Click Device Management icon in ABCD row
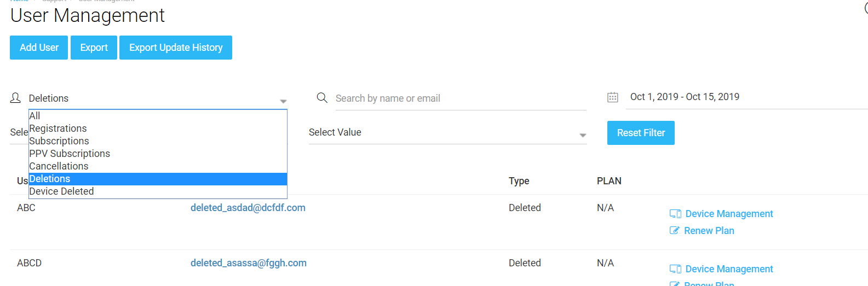Image resolution: width=868 pixels, height=286 pixels. (676, 269)
